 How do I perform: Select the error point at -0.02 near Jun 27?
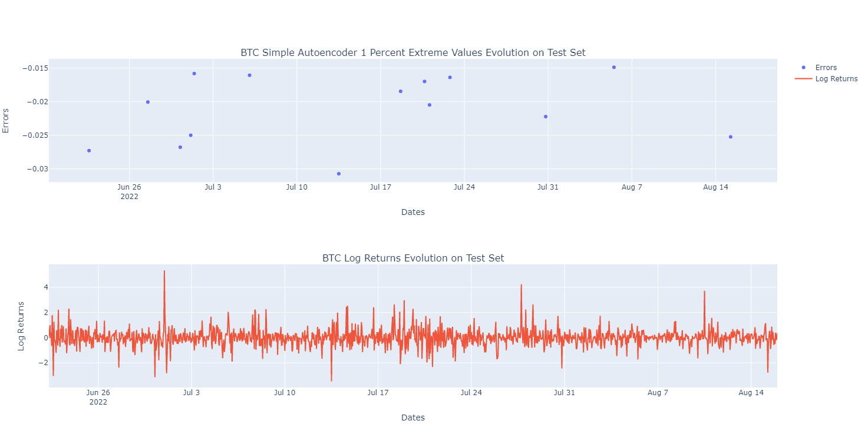(x=148, y=102)
